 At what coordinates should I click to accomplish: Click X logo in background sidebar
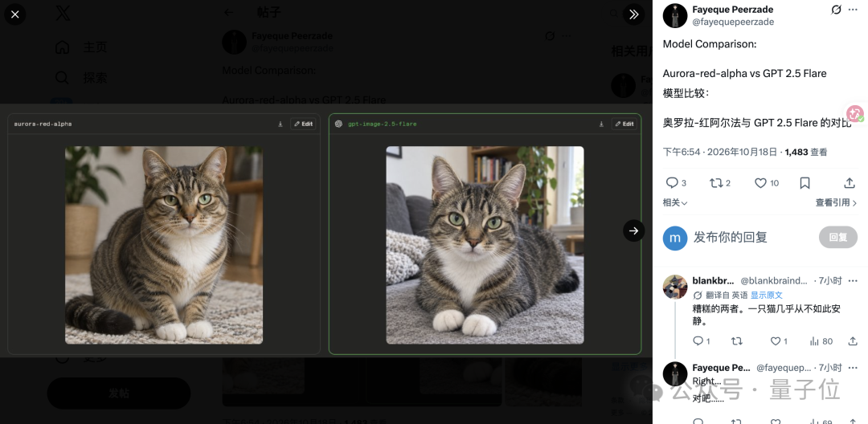(x=63, y=14)
